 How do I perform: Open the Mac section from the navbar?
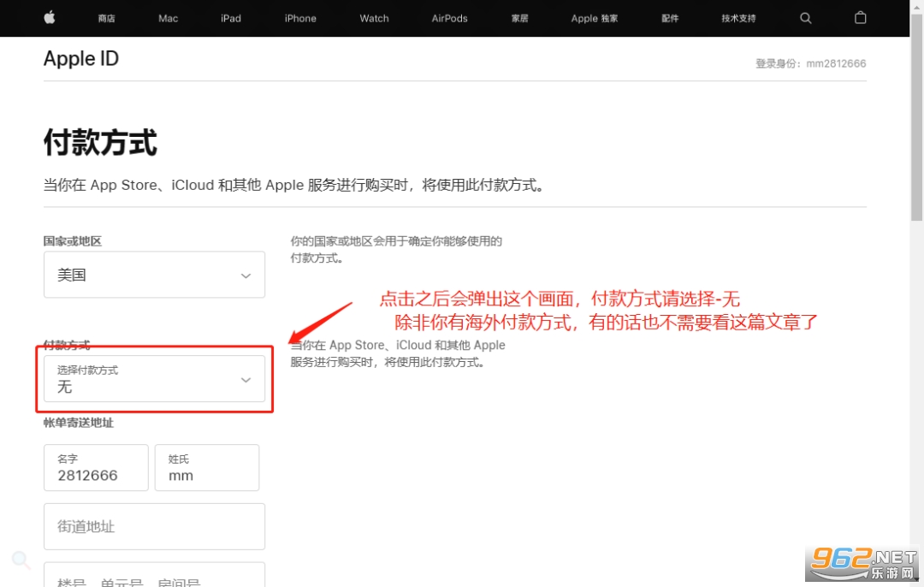[168, 18]
